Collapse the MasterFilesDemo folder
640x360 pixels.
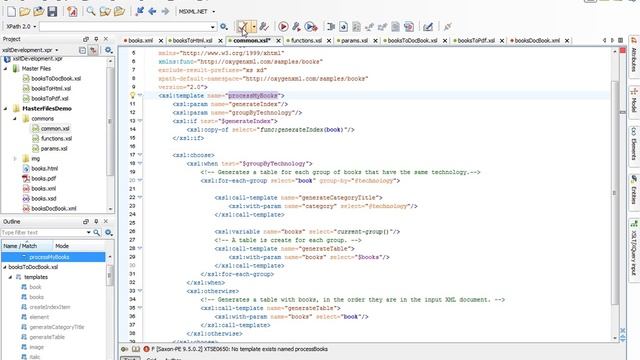point(5,109)
